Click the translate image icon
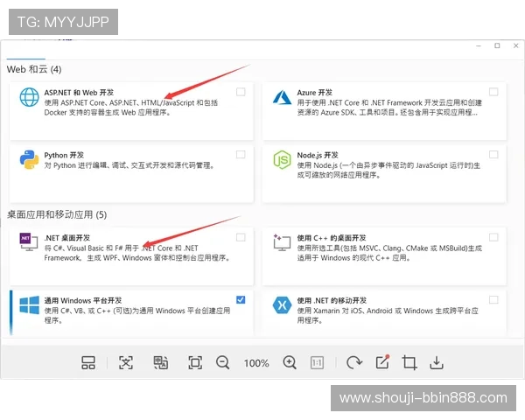The width and height of the screenshot is (525, 420). 161,363
